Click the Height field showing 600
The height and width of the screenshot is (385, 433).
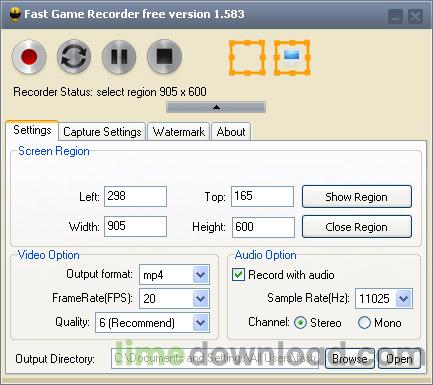pyautogui.click(x=263, y=227)
